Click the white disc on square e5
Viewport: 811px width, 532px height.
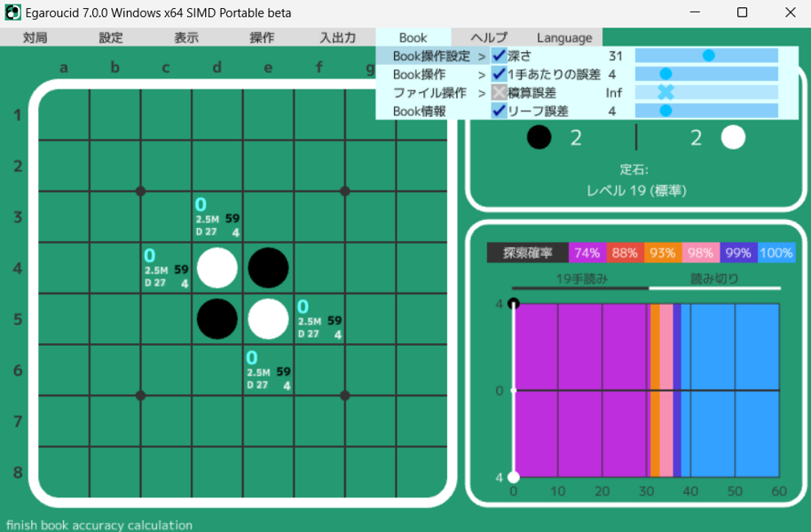pos(268,319)
